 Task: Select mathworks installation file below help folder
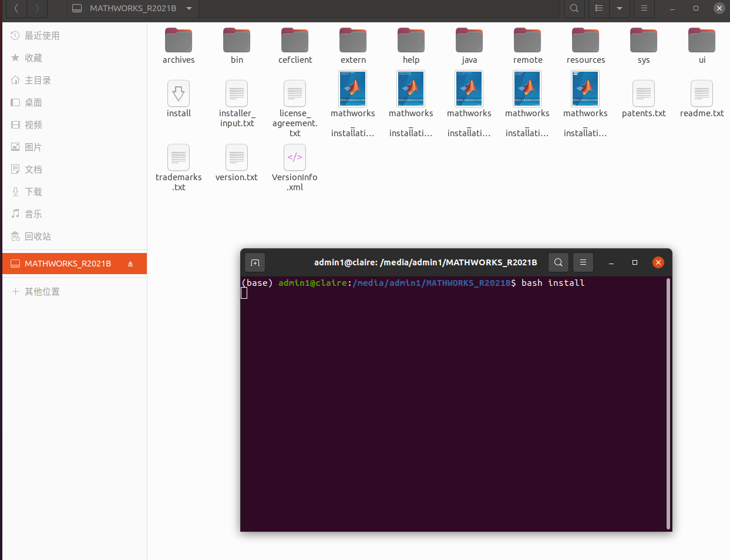411,104
